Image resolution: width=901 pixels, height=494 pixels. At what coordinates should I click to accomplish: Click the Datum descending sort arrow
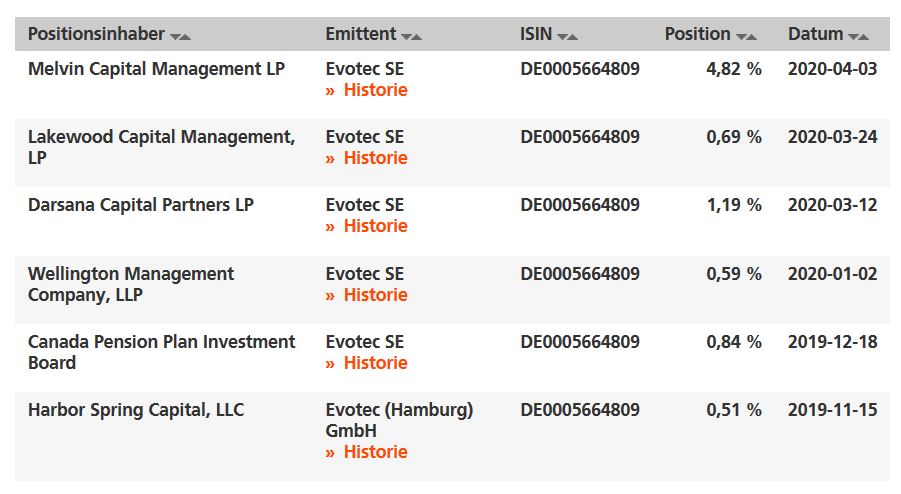point(854,36)
